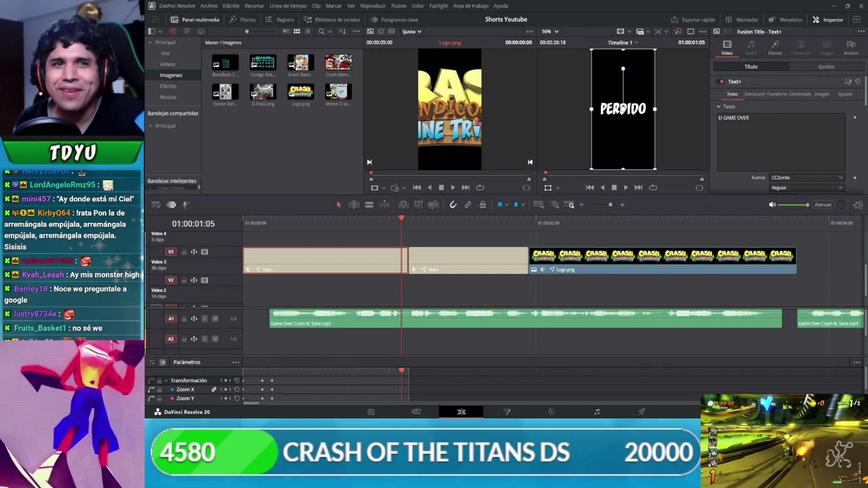868x488 pixels.
Task: Play the timeline viewer forward
Action: (626, 188)
